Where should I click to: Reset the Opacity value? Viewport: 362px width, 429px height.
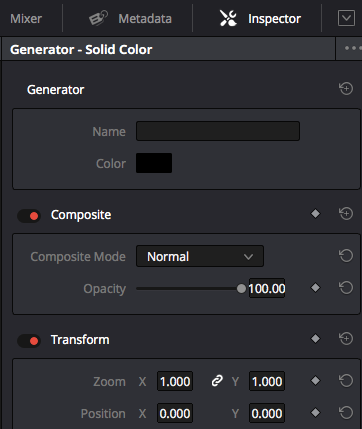[x=346, y=288]
